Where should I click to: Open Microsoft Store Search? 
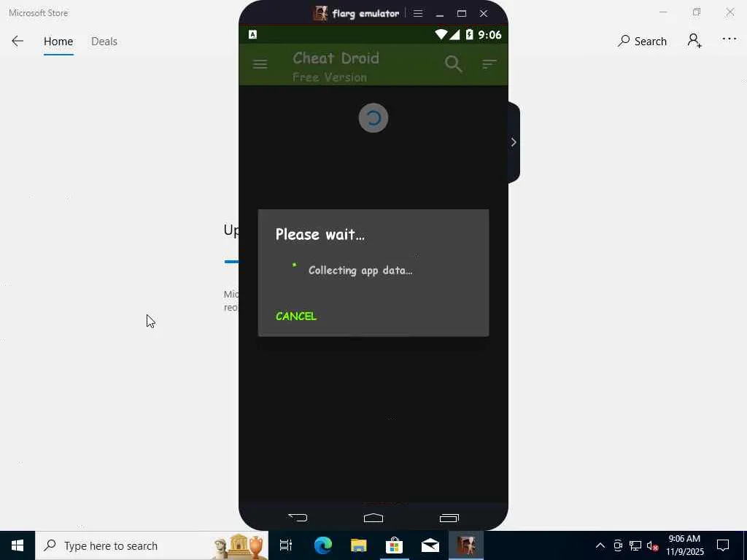coord(642,41)
